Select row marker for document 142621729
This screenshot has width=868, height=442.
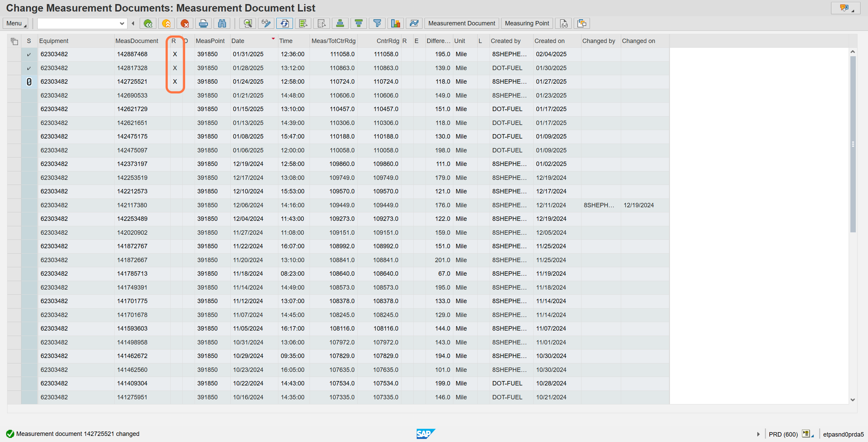pyautogui.click(x=14, y=109)
